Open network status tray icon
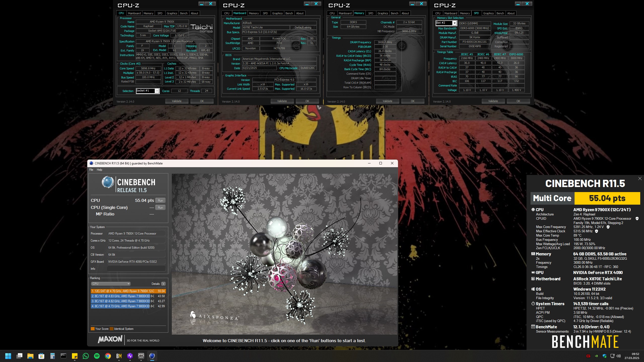The width and height of the screenshot is (644, 362). click(x=613, y=356)
